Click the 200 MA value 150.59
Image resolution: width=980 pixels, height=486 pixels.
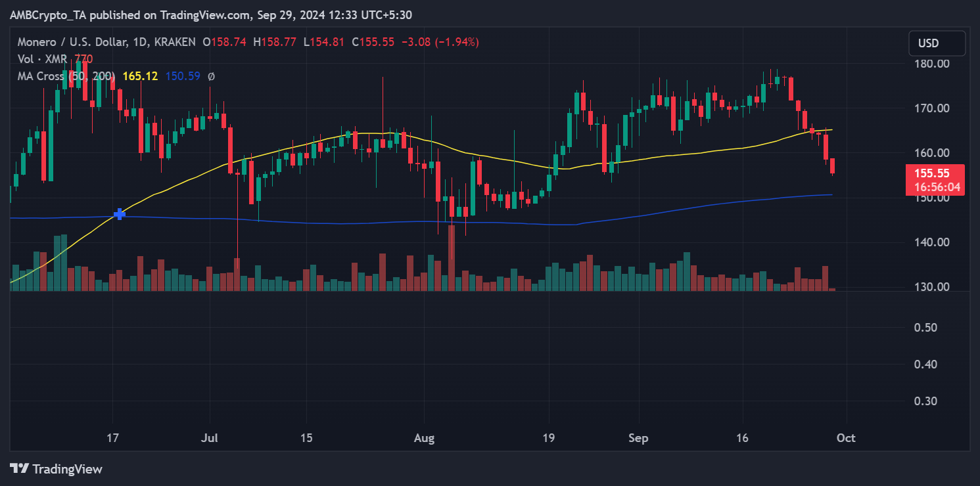pos(183,76)
